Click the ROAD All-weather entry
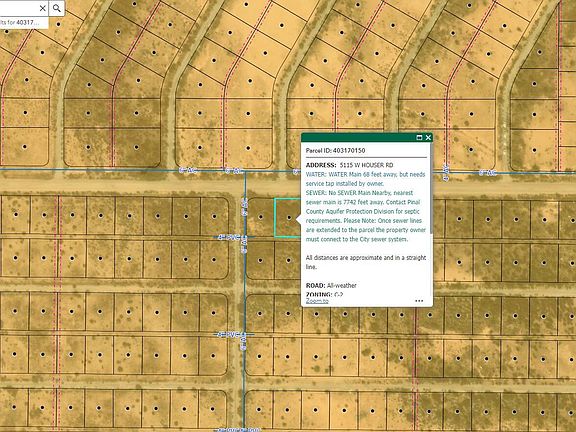The width and height of the screenshot is (576, 432). [x=331, y=285]
